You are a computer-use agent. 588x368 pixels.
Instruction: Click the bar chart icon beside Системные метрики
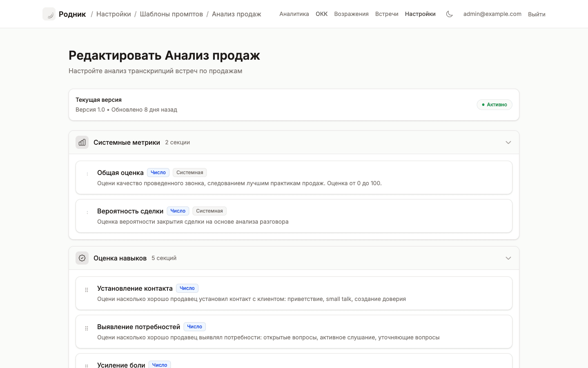(x=82, y=142)
